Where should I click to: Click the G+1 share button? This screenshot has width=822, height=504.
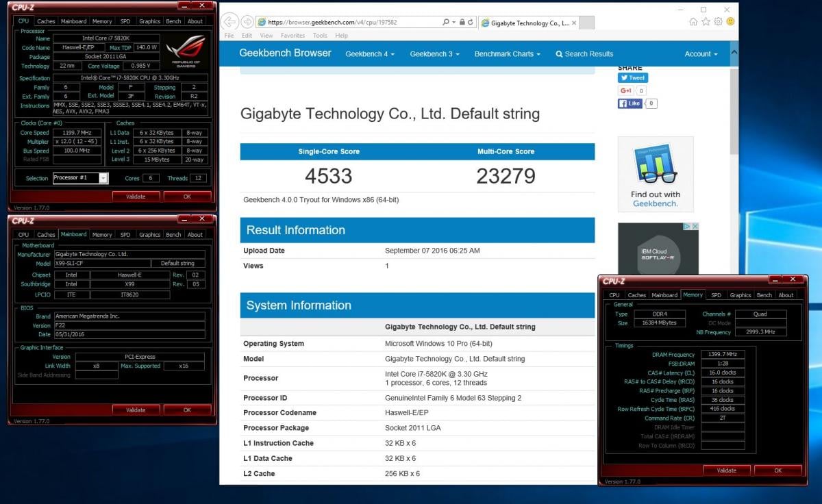(626, 90)
